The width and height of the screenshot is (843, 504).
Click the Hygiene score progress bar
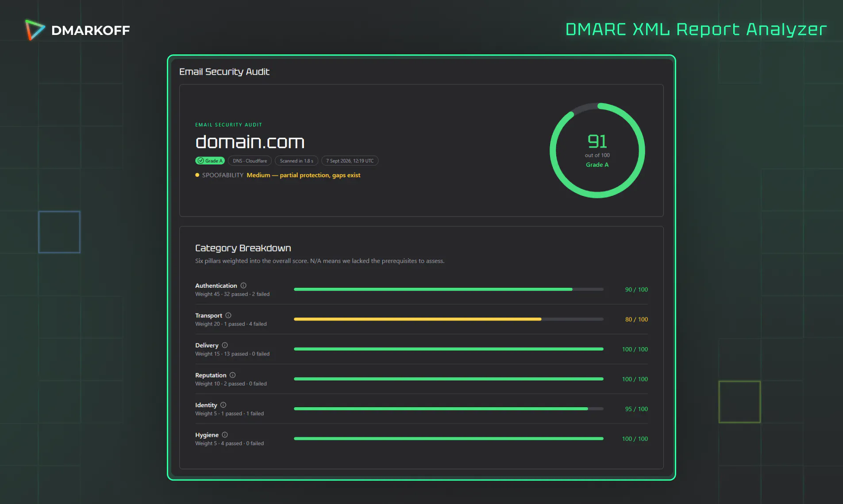pyautogui.click(x=449, y=439)
